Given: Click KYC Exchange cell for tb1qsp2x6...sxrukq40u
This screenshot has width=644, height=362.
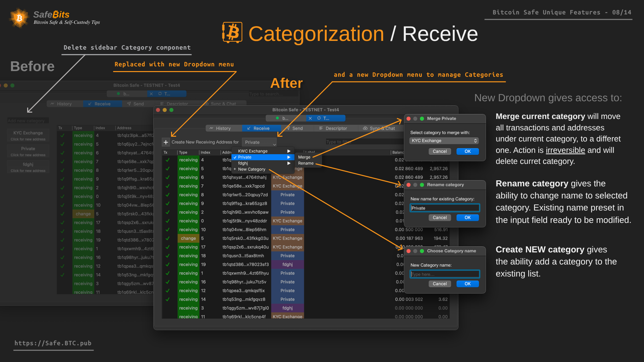Looking at the screenshot, I should pyautogui.click(x=287, y=247).
